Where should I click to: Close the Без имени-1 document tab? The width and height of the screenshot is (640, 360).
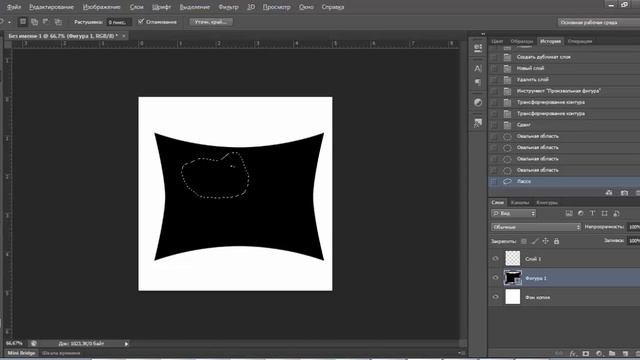(124, 36)
